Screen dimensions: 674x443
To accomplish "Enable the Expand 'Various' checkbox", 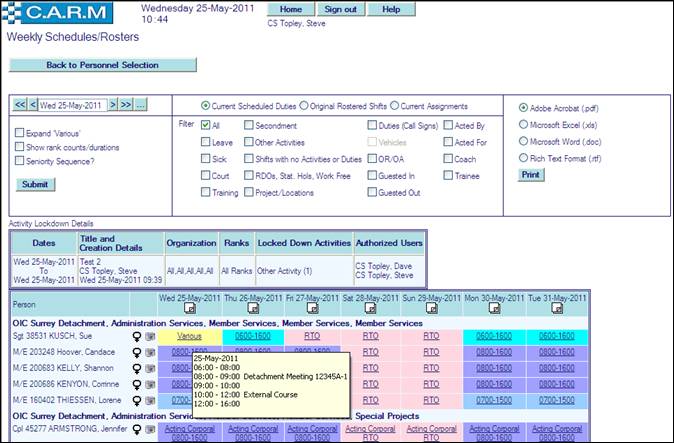I will [x=20, y=132].
